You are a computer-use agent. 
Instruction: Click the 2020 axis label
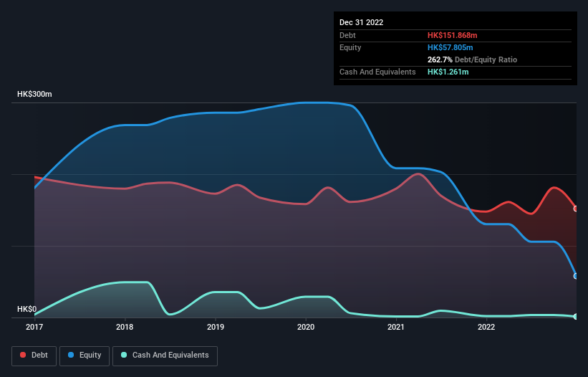click(306, 327)
